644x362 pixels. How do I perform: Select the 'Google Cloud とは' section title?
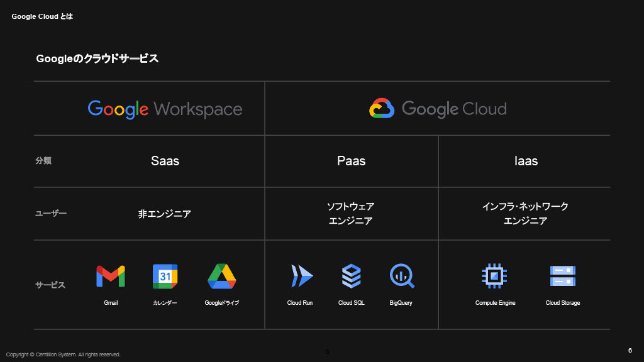coord(42,16)
